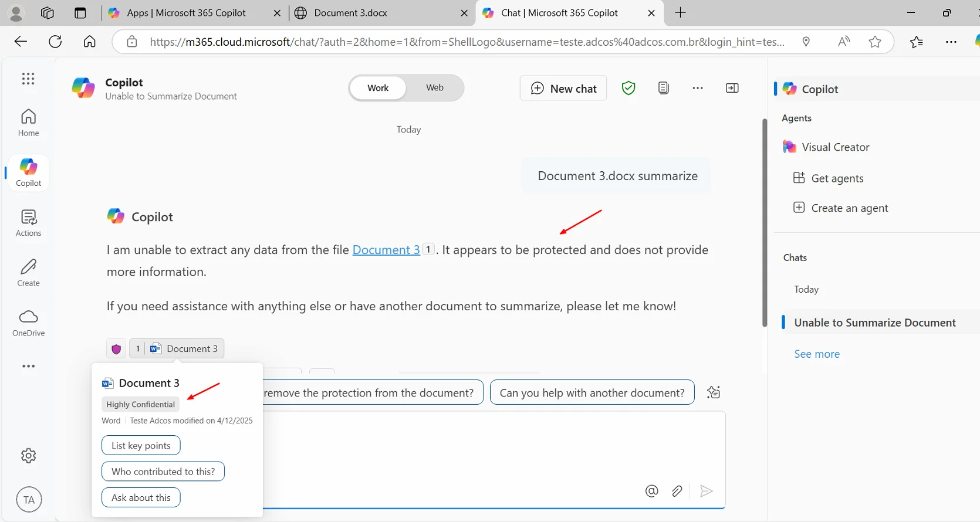Click Can you help with another document? chip
The width and height of the screenshot is (980, 522).
(592, 392)
